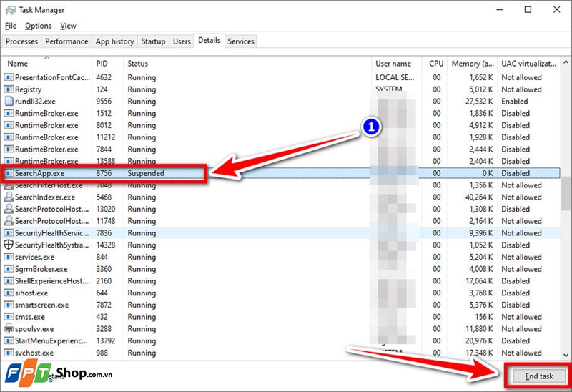Click the 9,396 K memory value
The height and width of the screenshot is (392, 572).
coord(480,233)
